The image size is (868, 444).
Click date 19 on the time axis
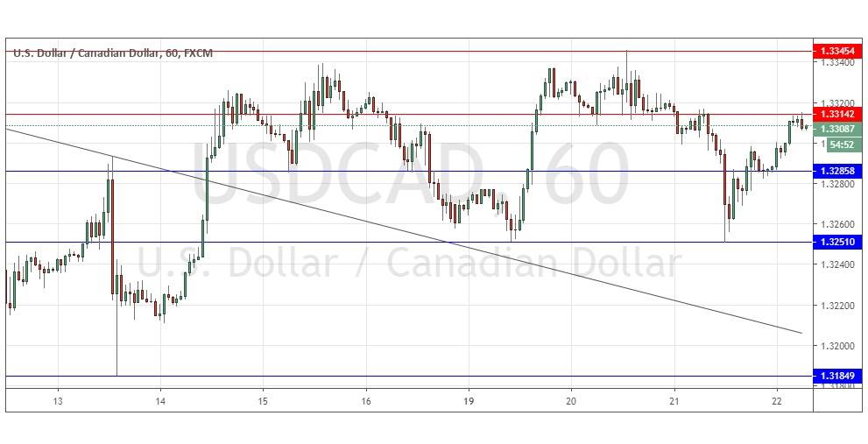469,398
